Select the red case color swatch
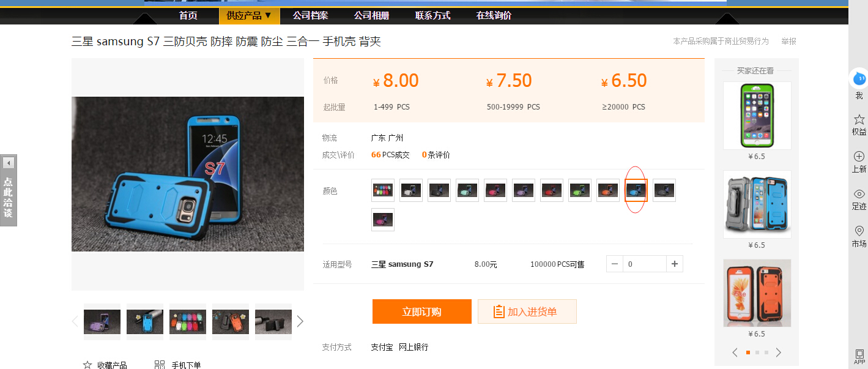 click(552, 190)
